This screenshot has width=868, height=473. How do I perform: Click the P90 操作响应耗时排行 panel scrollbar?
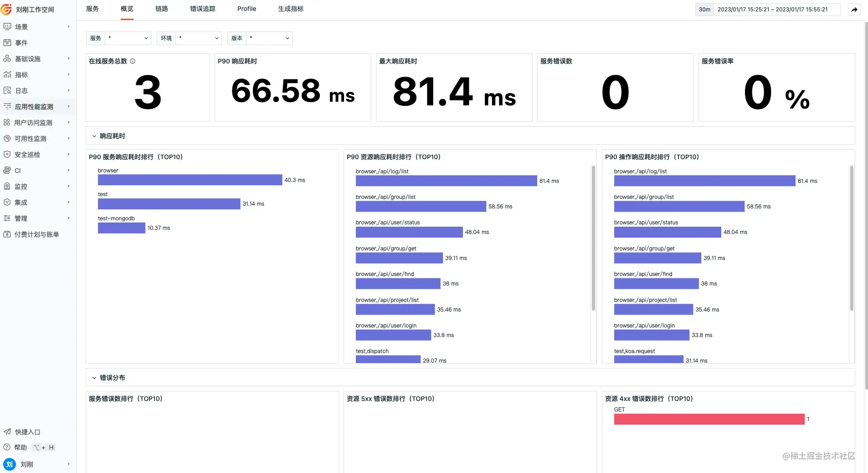852,238
